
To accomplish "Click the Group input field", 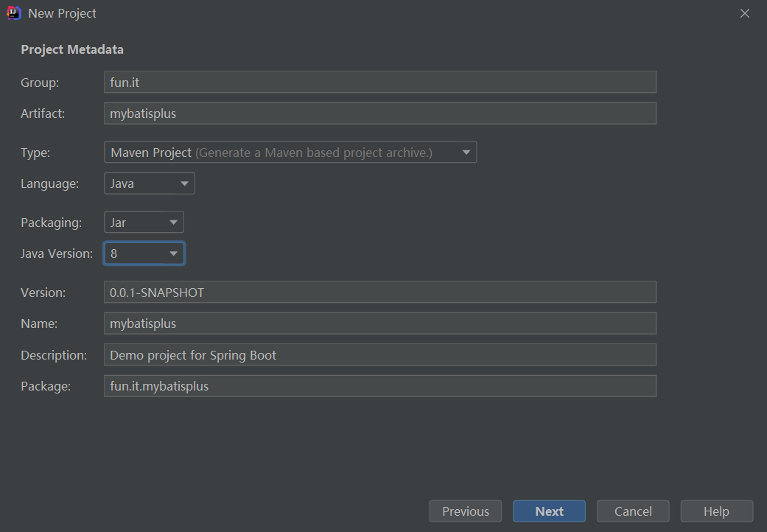I will click(x=379, y=83).
